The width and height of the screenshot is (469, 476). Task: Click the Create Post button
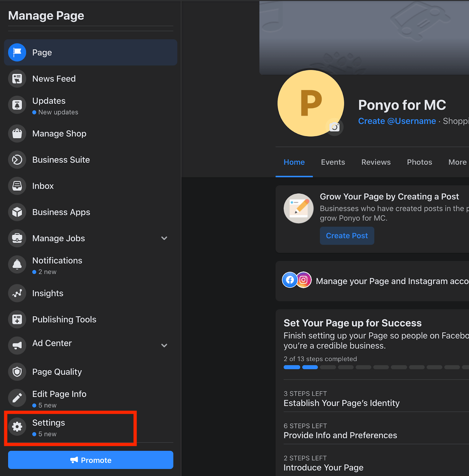point(347,236)
